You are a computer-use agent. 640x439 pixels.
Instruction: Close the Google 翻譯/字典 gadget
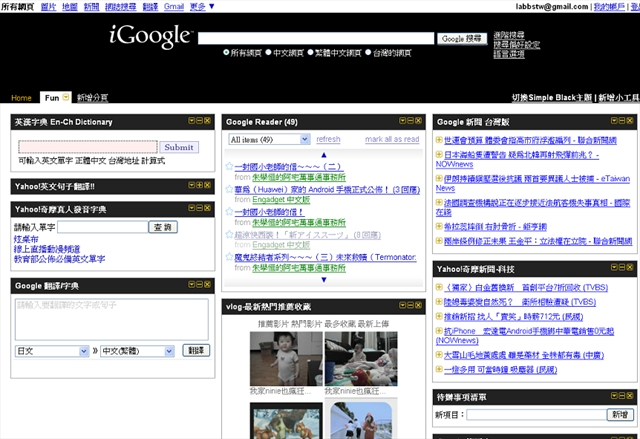[x=207, y=284]
